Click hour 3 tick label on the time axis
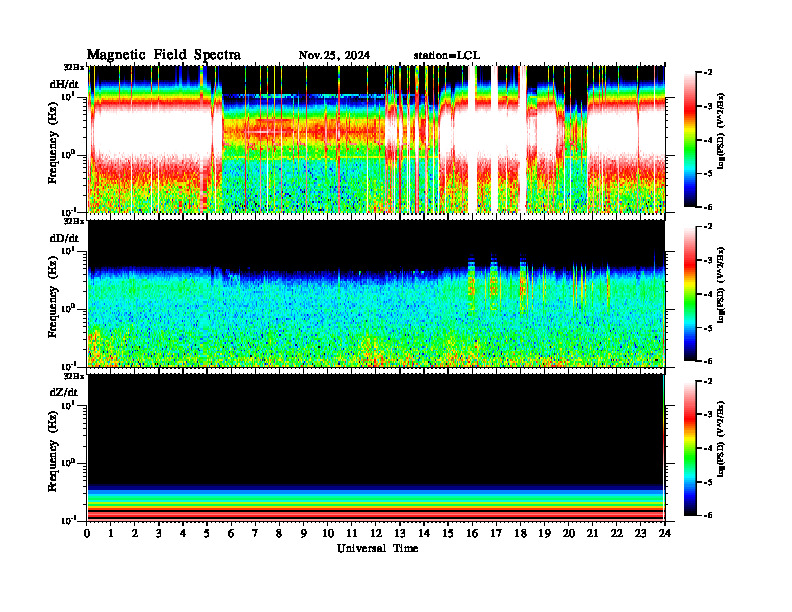792x612 pixels. tap(159, 533)
